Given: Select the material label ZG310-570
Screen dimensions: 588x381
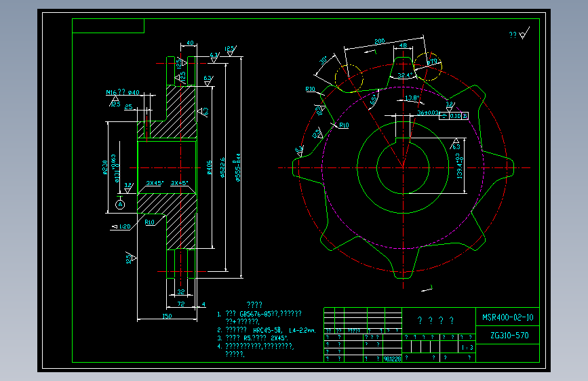Looking at the screenshot, I should point(509,336).
